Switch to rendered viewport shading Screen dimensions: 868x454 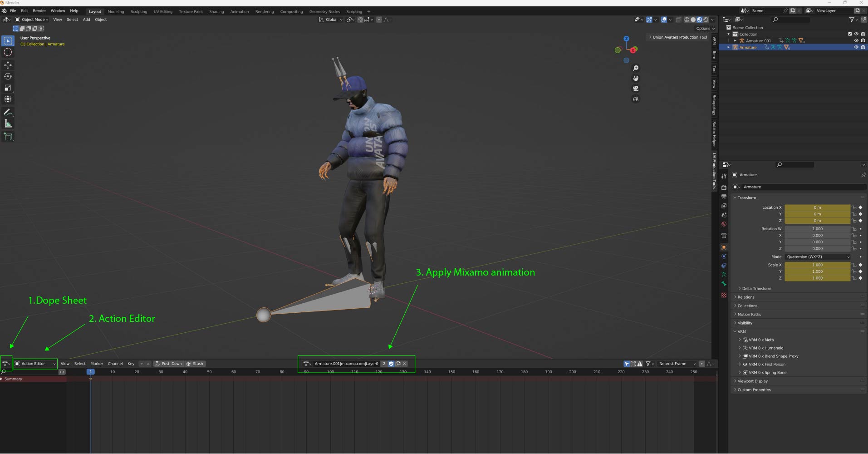[x=706, y=20]
